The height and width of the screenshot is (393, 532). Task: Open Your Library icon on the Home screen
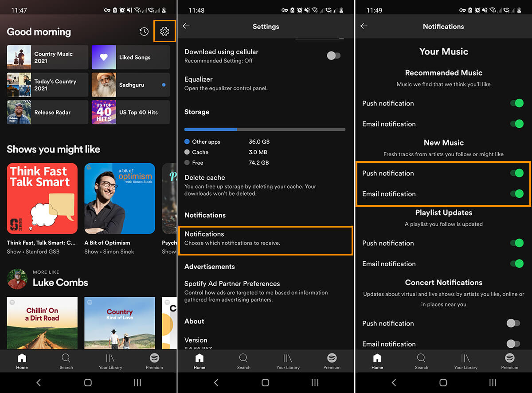coord(110,358)
